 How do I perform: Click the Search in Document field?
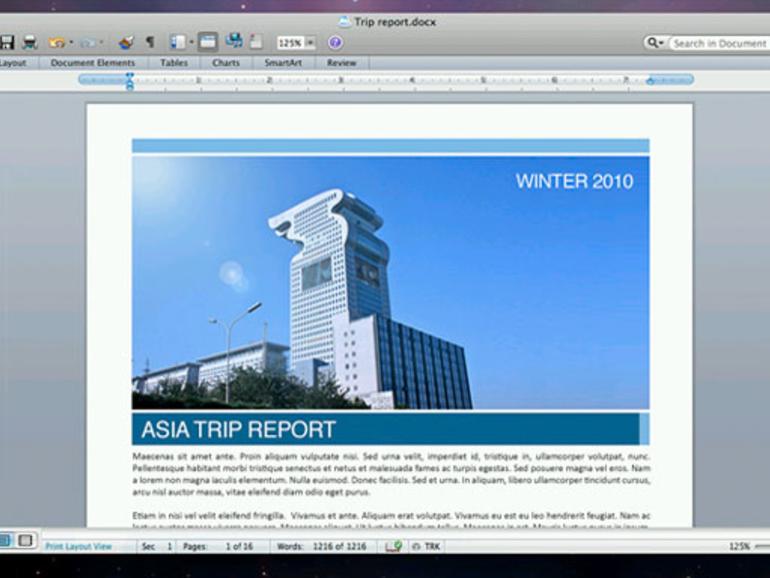coord(720,43)
